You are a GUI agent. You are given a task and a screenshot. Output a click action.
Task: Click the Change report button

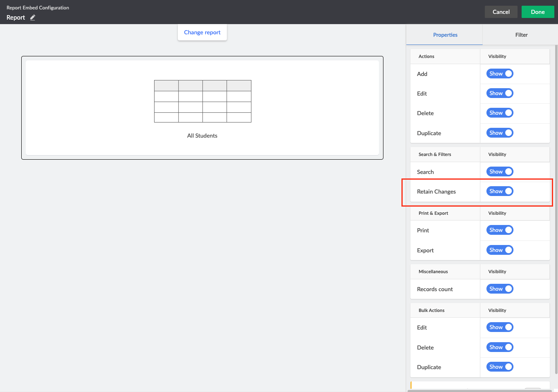click(202, 32)
